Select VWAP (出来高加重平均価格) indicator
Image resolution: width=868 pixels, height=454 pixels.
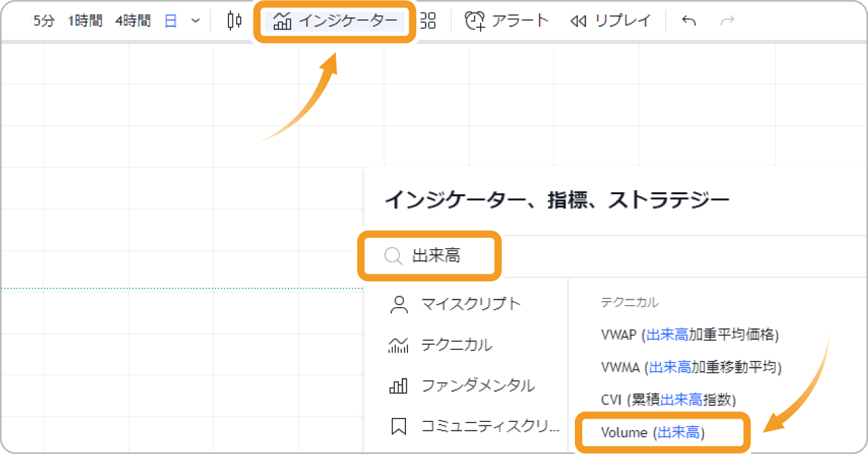690,334
